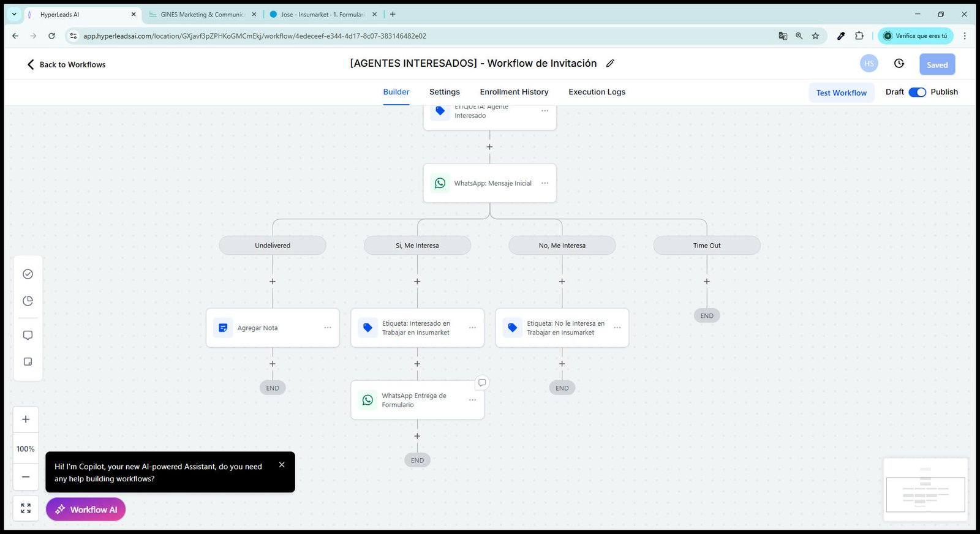This screenshot has width=980, height=534.
Task: Click the fit-to-screen expand icon
Action: [26, 508]
